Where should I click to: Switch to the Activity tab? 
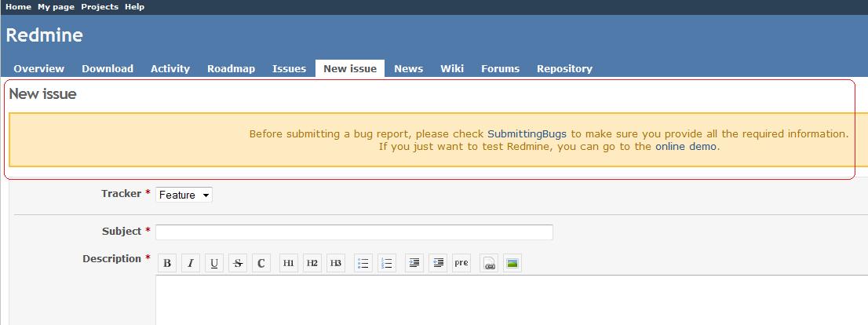coord(170,68)
